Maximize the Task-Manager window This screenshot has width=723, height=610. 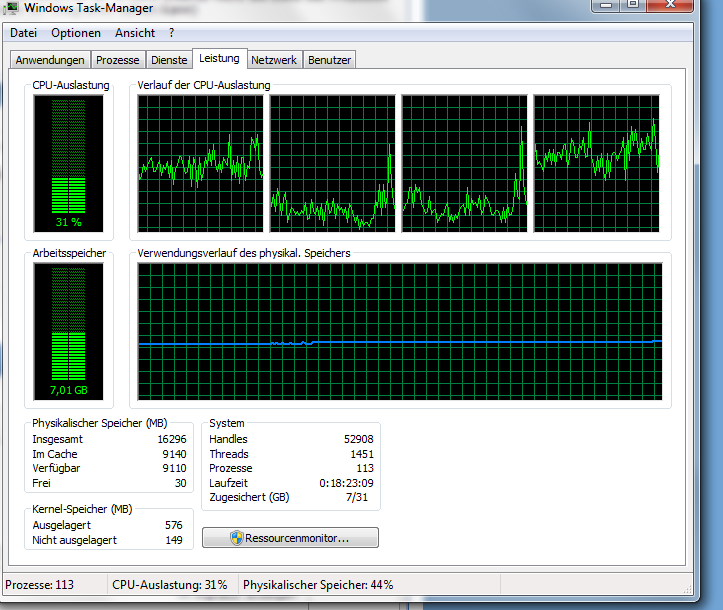pos(633,5)
